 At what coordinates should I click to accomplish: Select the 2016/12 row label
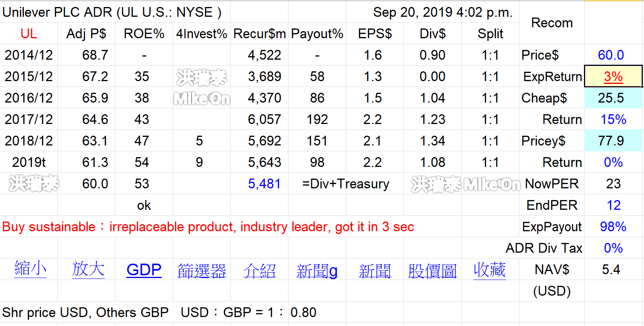(29, 98)
